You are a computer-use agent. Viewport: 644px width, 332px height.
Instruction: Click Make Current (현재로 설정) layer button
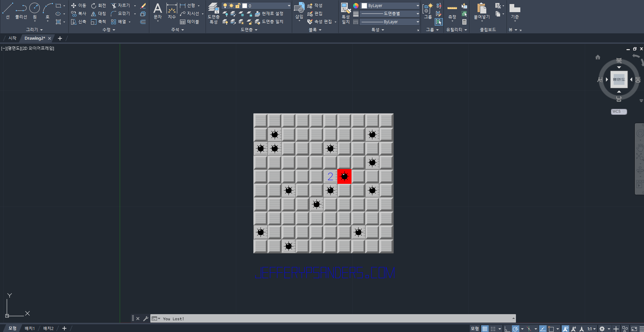269,14
